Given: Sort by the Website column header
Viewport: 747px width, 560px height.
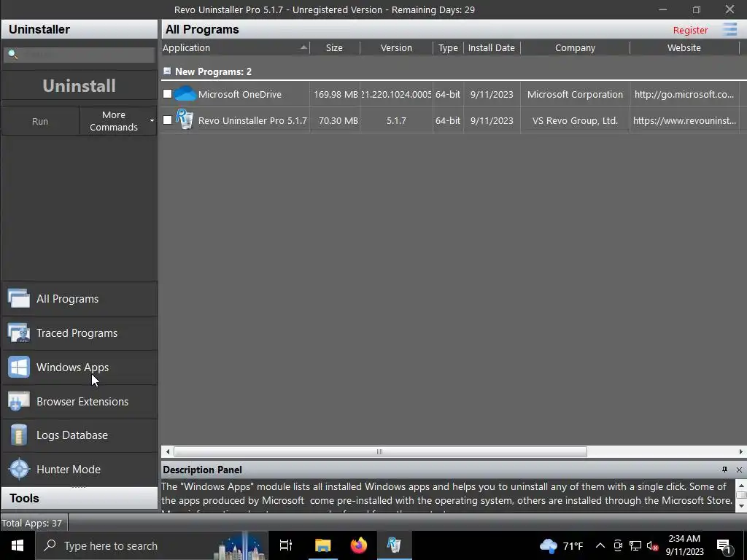Looking at the screenshot, I should [684, 47].
